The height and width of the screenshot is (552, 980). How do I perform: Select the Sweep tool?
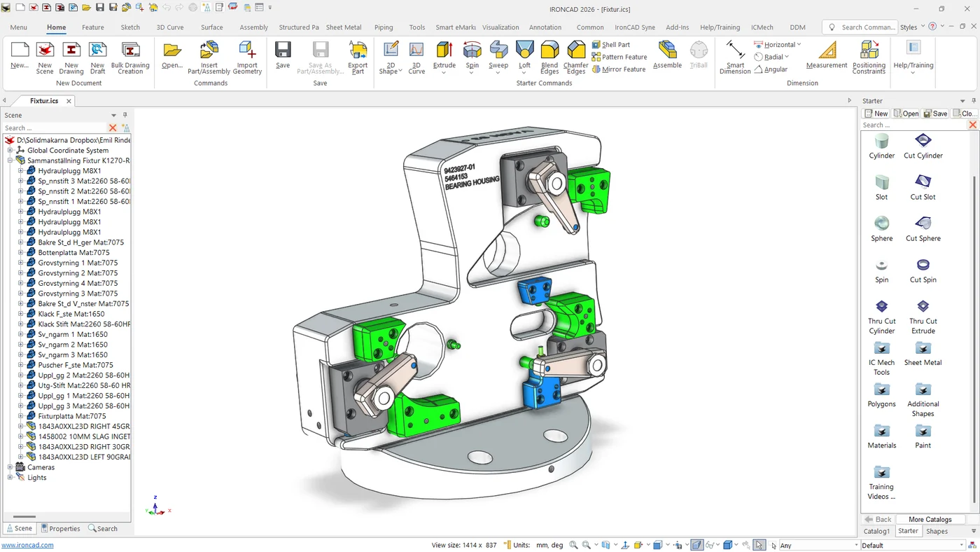[498, 57]
